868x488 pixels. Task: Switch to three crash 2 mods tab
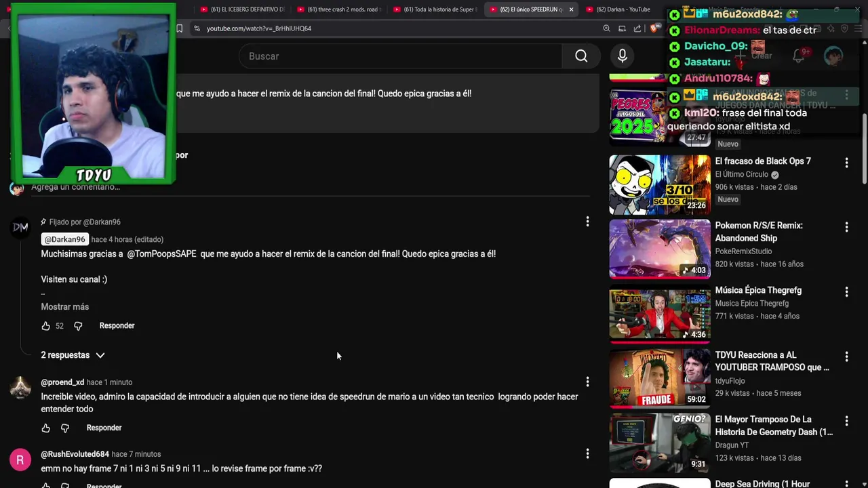pos(338,9)
